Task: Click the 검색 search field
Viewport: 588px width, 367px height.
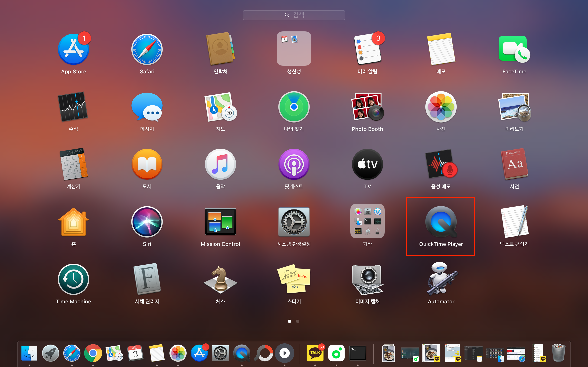Action: pyautogui.click(x=294, y=15)
